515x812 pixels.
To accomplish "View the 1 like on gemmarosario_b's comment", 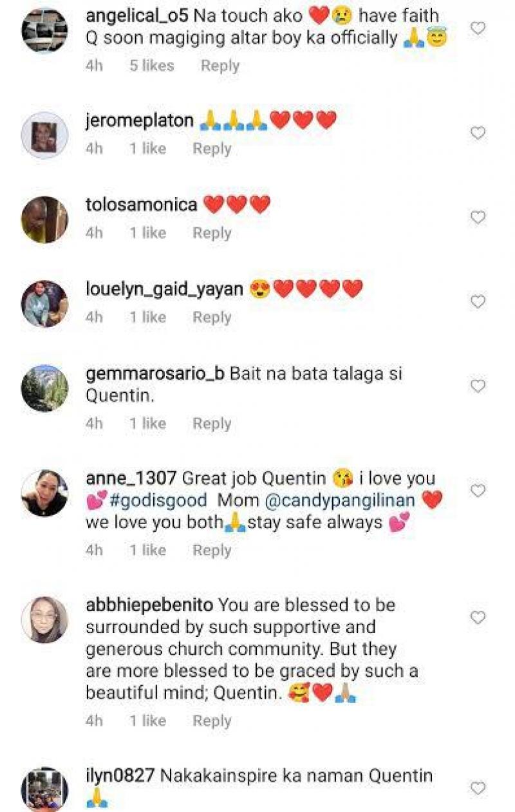I will [x=147, y=424].
